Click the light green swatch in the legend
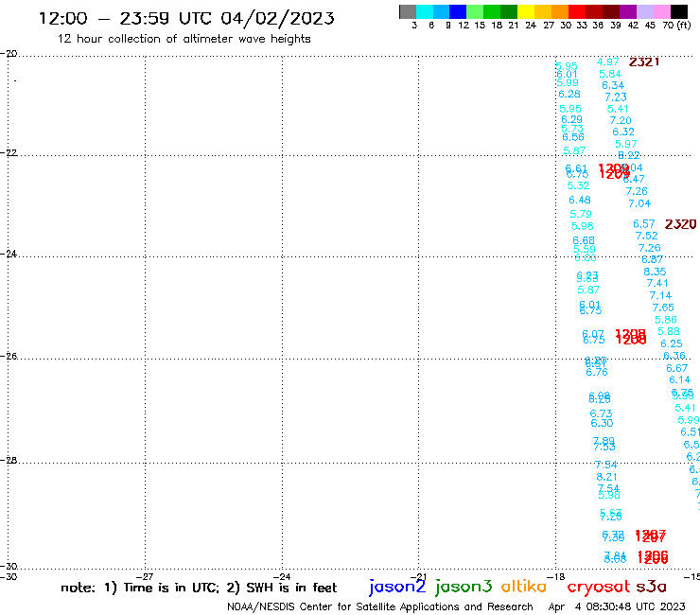700x615 pixels. (475, 11)
